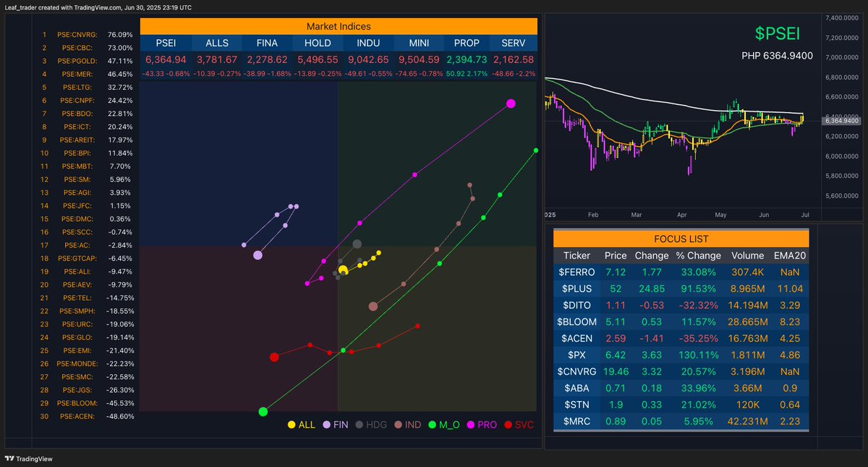Click the FOCUS LIST orange title bar
The image size is (868, 467).
tap(680, 238)
